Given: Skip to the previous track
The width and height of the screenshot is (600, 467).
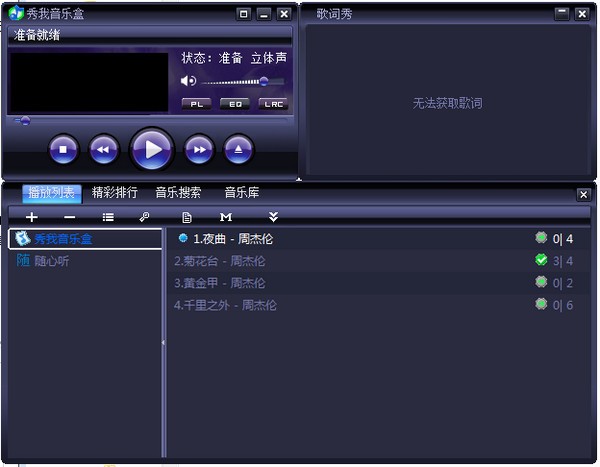Looking at the screenshot, I should pos(103,149).
